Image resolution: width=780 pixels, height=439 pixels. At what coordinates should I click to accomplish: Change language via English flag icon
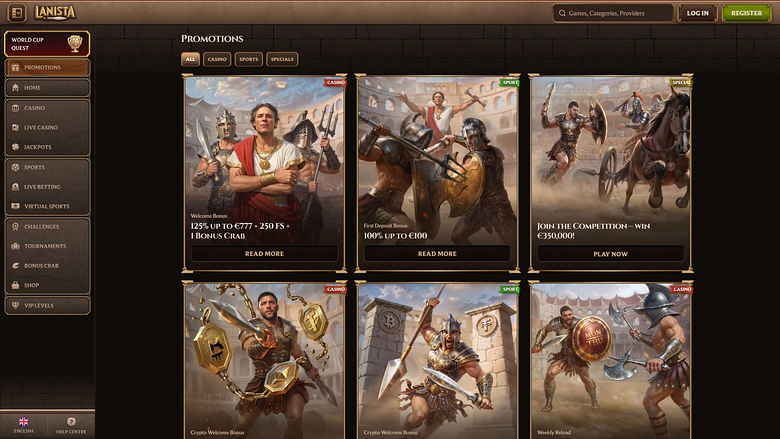tap(23, 421)
